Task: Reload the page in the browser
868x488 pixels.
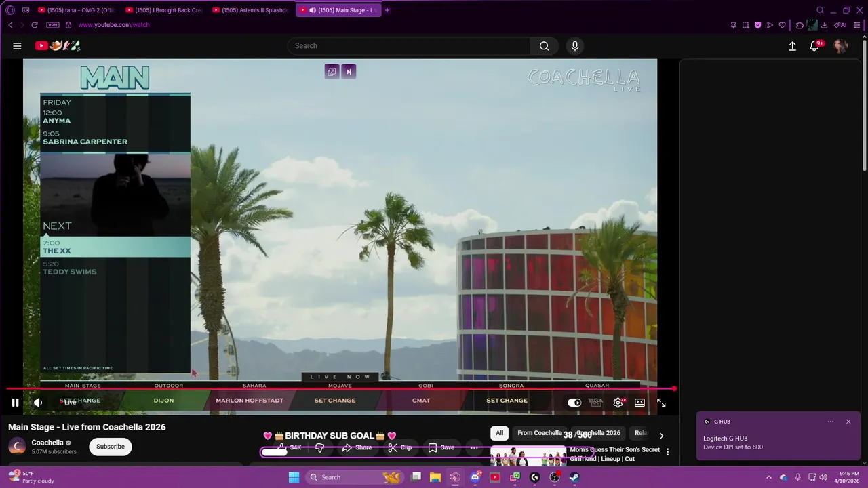Action: [x=35, y=25]
